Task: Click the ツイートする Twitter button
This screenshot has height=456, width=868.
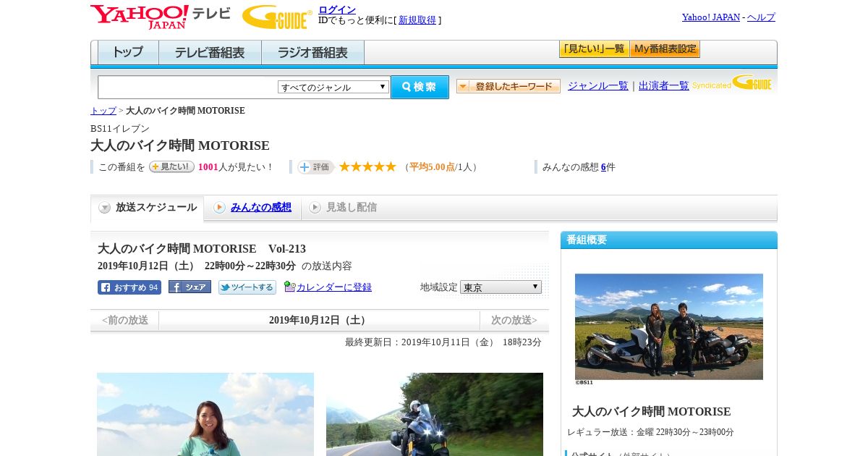Action: pyautogui.click(x=247, y=287)
